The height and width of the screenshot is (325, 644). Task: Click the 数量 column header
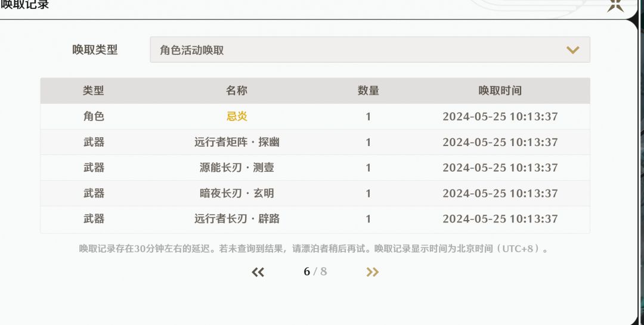click(368, 91)
